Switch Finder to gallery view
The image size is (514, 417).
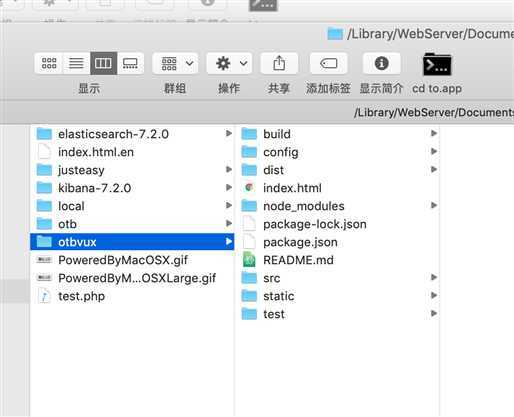point(130,63)
